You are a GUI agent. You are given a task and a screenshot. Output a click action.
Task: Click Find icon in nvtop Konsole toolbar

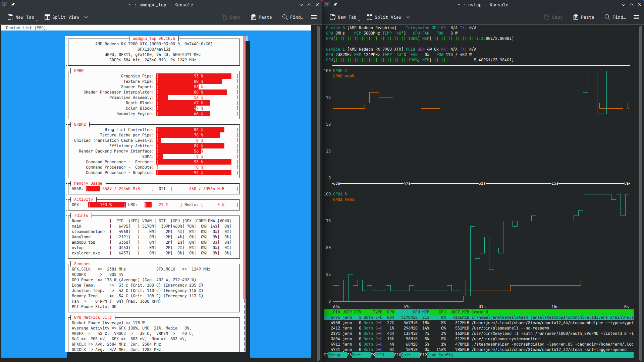607,17
